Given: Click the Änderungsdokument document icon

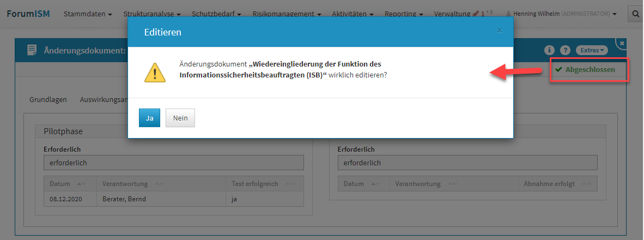Looking at the screenshot, I should 32,50.
